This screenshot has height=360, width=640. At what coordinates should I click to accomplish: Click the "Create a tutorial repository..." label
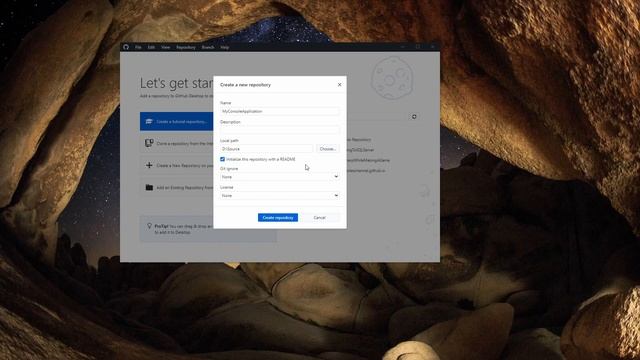tap(182, 122)
